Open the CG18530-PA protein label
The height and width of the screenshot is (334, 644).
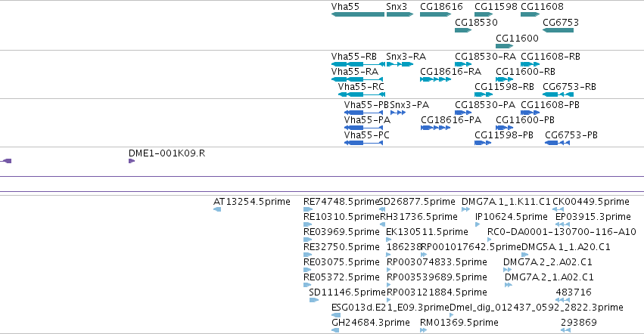pos(485,105)
